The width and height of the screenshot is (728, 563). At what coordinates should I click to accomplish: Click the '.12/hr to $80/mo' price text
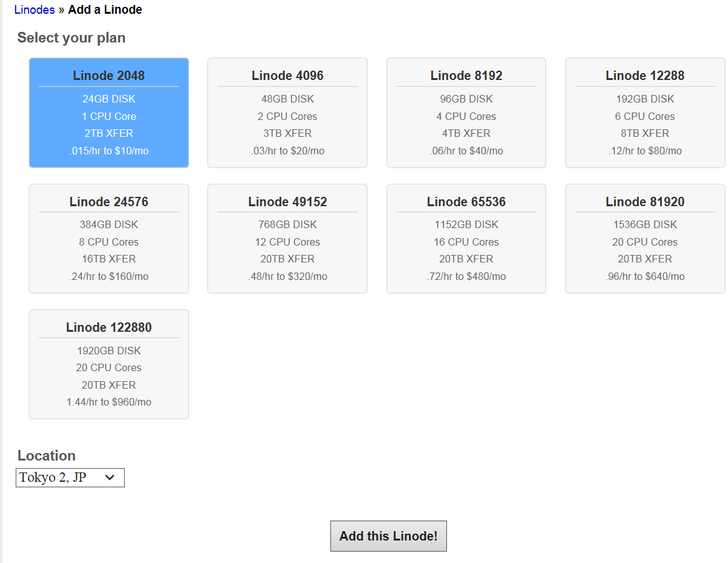(645, 151)
